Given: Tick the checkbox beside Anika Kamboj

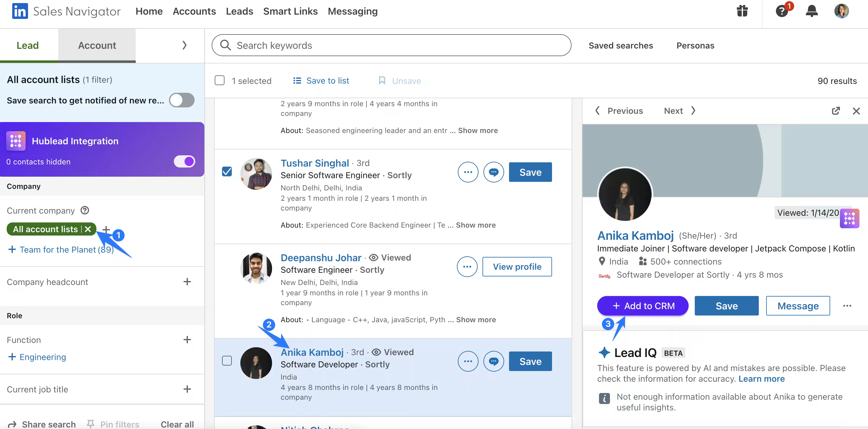Looking at the screenshot, I should [227, 361].
